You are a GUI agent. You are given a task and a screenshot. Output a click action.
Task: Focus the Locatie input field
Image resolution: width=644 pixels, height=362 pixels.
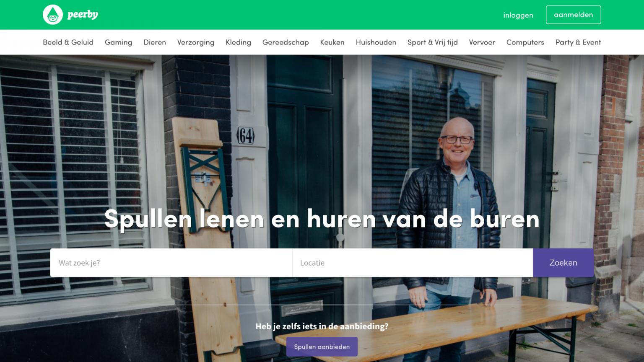[413, 263]
